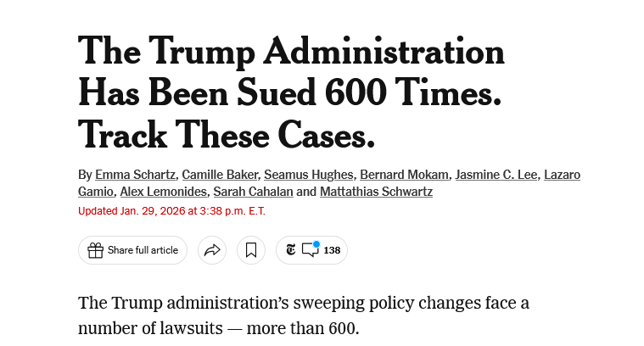The width and height of the screenshot is (644, 346).
Task: Open author page for Emma Schartz
Action: pyautogui.click(x=135, y=175)
